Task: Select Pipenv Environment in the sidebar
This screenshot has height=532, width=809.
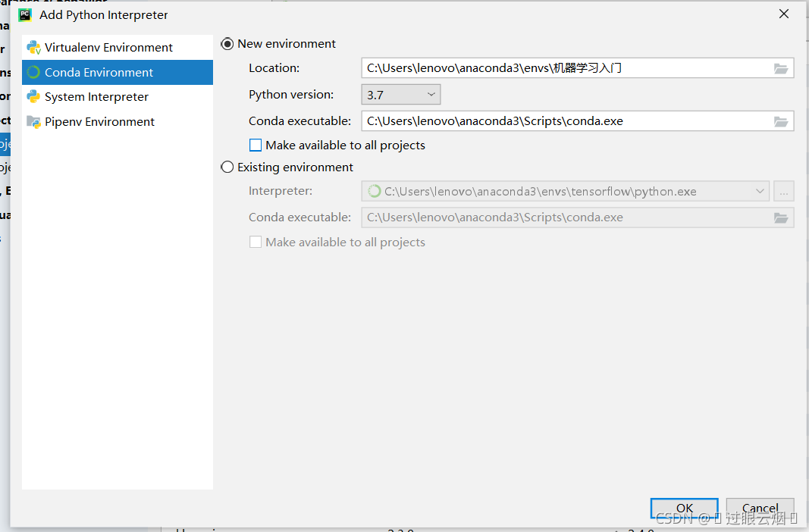Action: [117, 122]
